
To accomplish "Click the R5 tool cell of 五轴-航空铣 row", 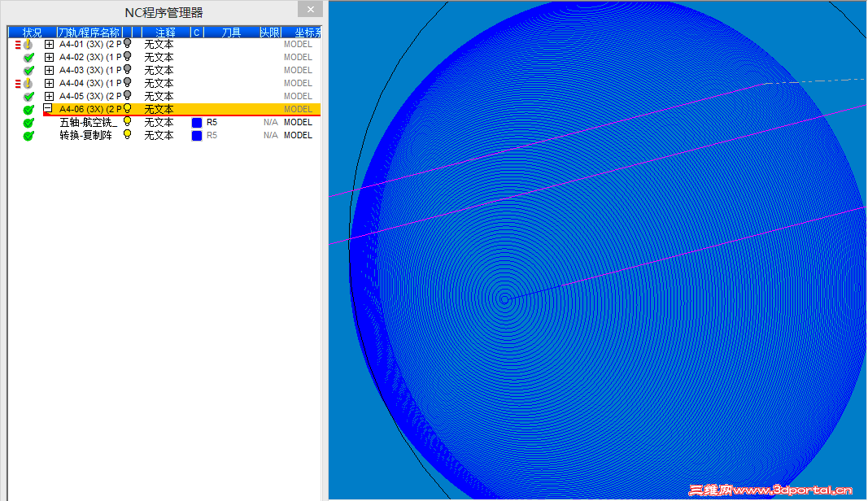I will [x=212, y=122].
